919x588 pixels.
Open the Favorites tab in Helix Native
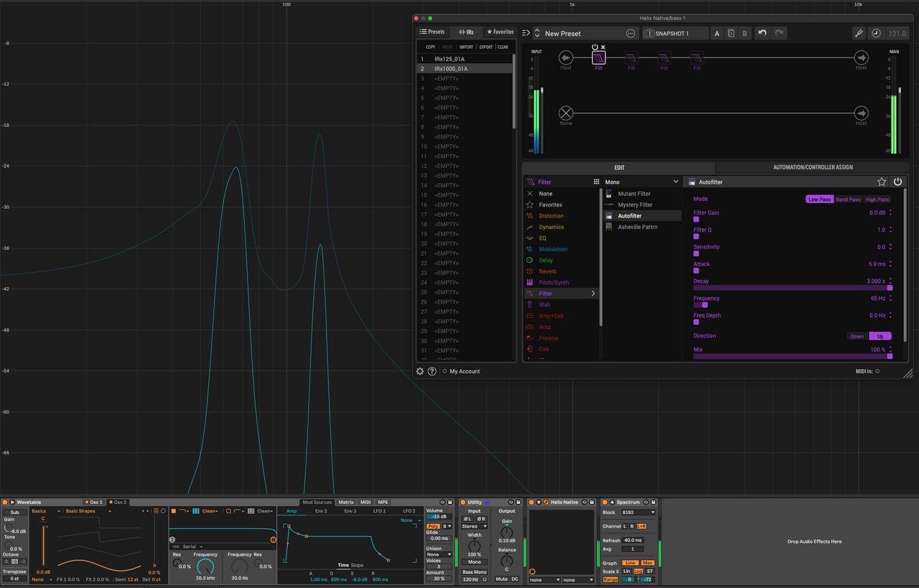click(500, 32)
